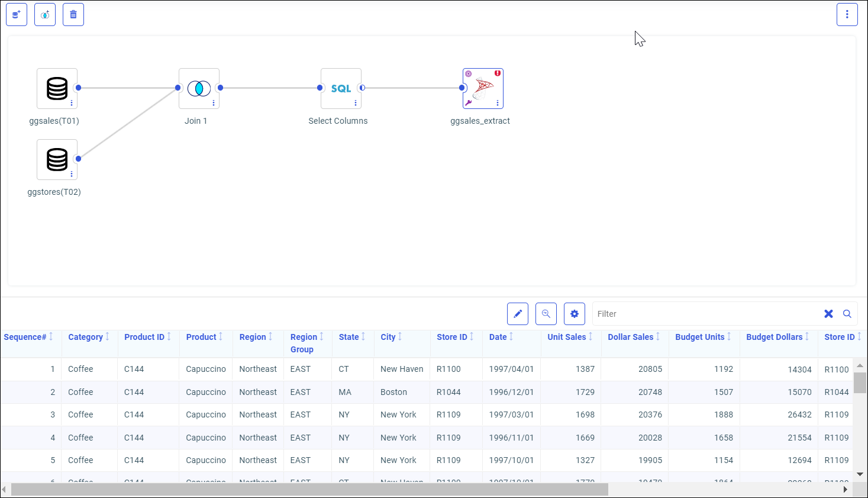This screenshot has width=868, height=498.
Task: Click the Unit Sales column header label
Action: click(x=567, y=337)
